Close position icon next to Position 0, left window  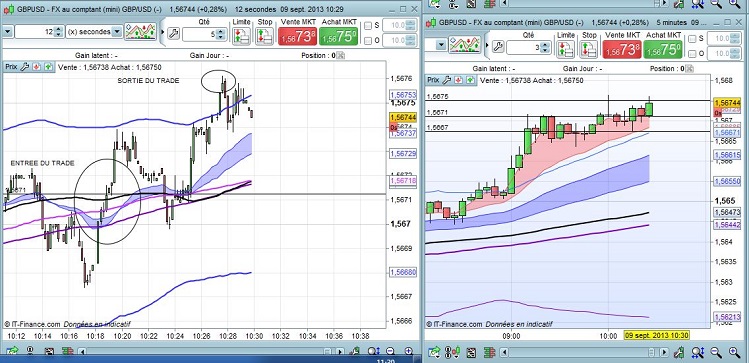[341, 55]
